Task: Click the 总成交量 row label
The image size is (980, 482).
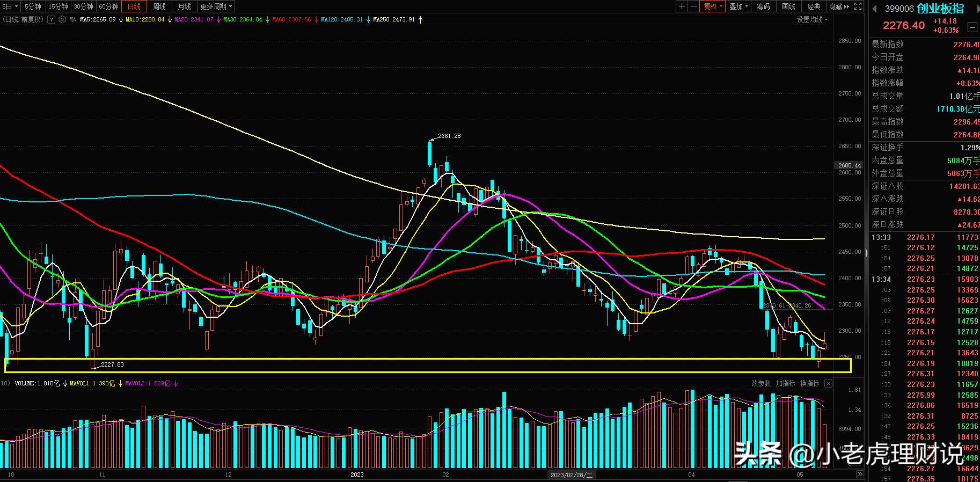Action: (888, 96)
